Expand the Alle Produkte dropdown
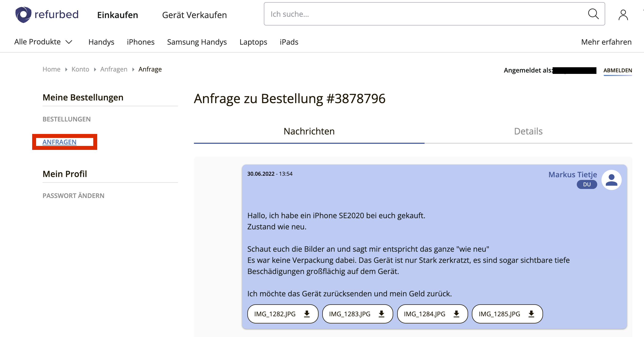644x337 pixels. tap(43, 42)
